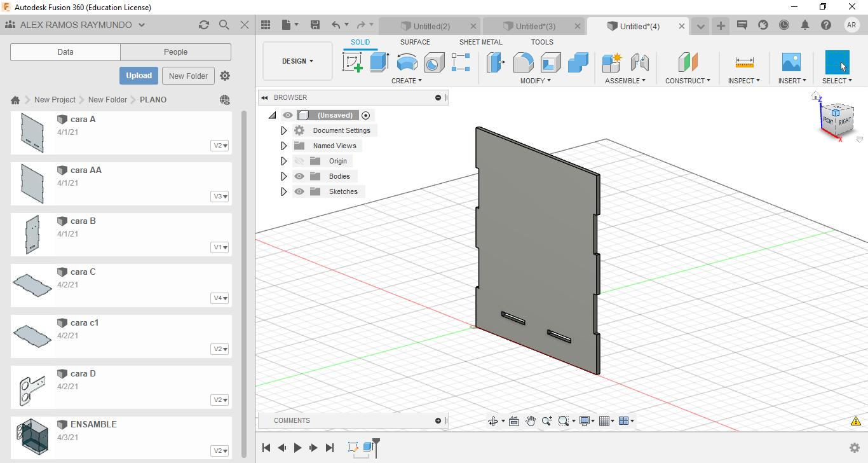Viewport: 868px width, 463px height.
Task: Click the Offset Plane construct icon
Action: (x=688, y=62)
